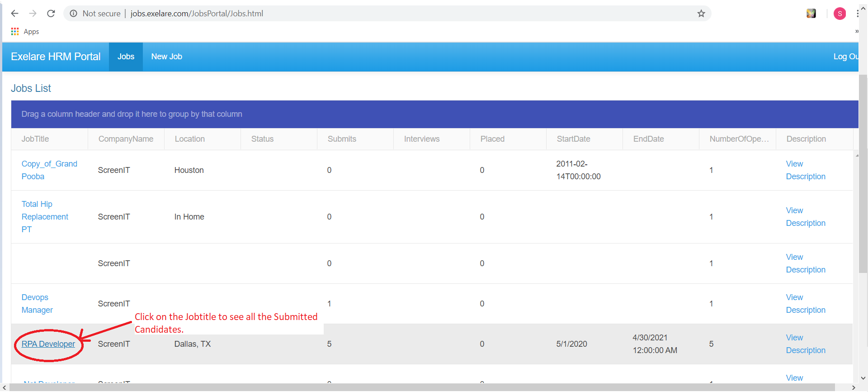Open the Devops Manager job
868x392 pixels.
click(37, 304)
